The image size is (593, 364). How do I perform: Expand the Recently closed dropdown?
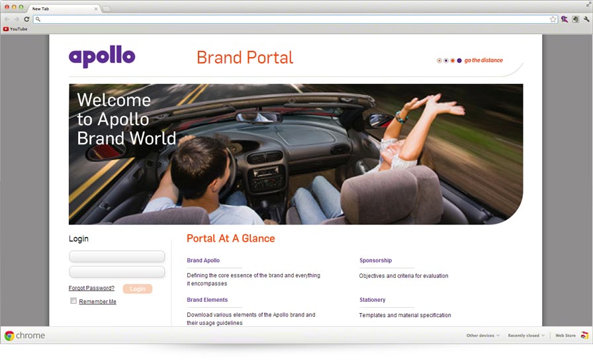[x=526, y=336]
